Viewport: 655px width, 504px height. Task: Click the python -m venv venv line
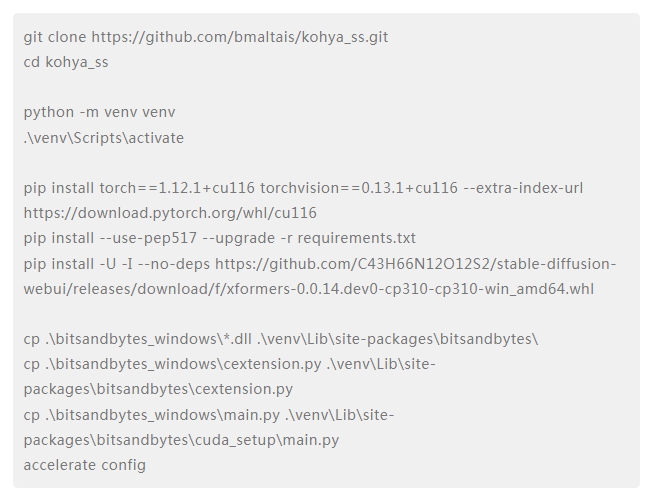click(x=99, y=112)
